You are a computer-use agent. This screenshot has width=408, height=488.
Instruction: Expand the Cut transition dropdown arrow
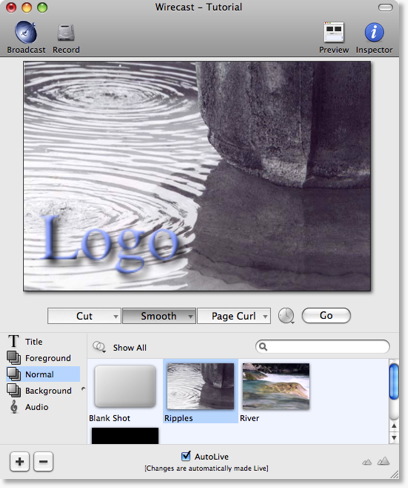(116, 316)
